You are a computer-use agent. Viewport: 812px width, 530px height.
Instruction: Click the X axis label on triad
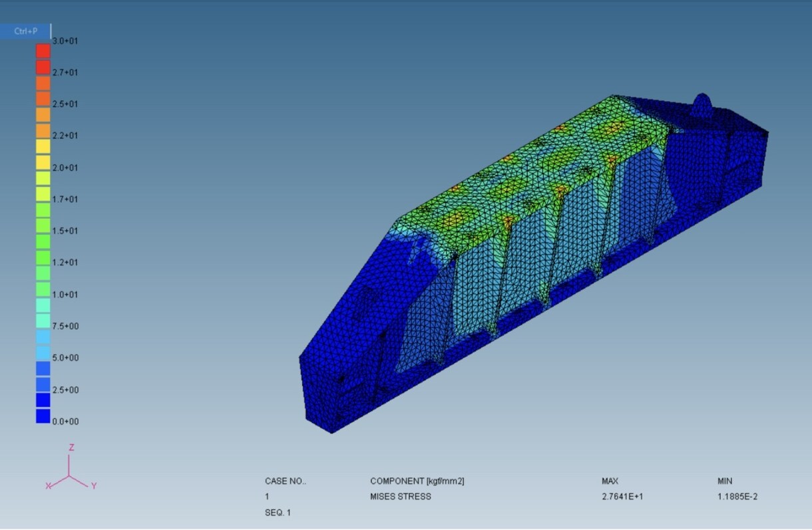pos(48,486)
